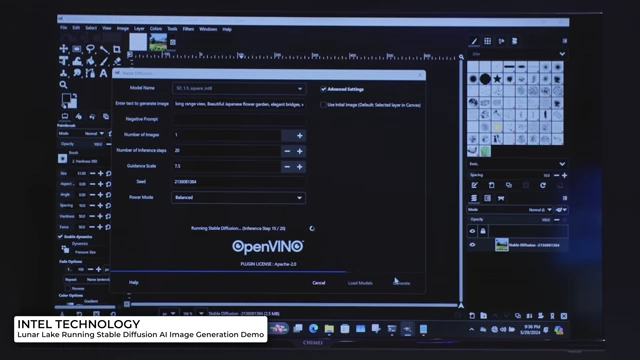Select the Paths tool

point(90,73)
